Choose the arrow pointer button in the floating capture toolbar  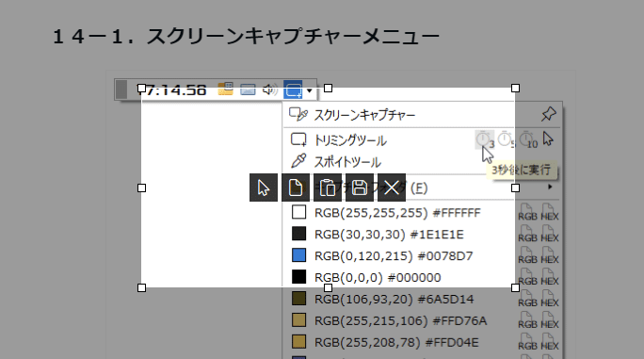tap(264, 188)
